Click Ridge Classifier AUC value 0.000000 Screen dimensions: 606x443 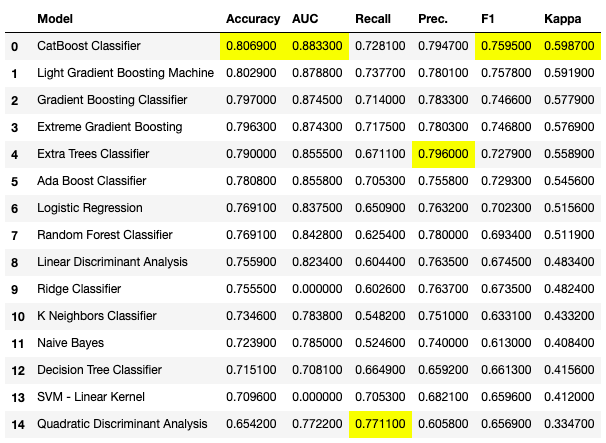[317, 289]
